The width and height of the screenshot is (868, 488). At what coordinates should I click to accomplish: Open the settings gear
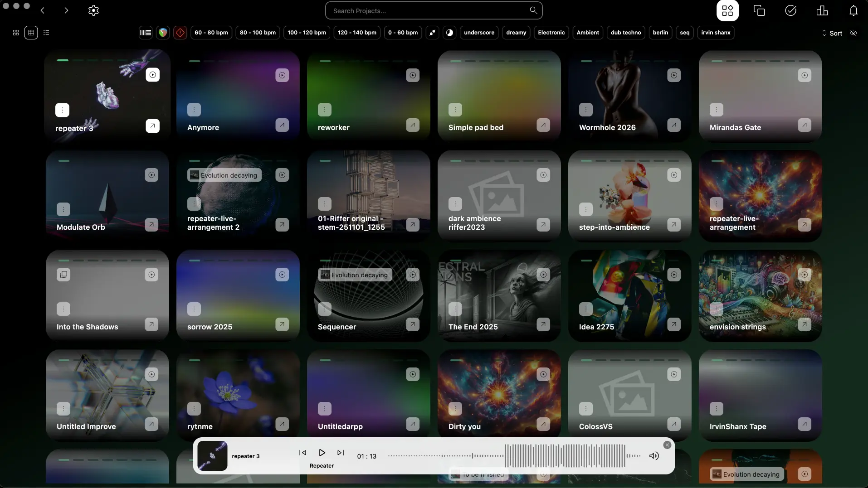pyautogui.click(x=93, y=10)
